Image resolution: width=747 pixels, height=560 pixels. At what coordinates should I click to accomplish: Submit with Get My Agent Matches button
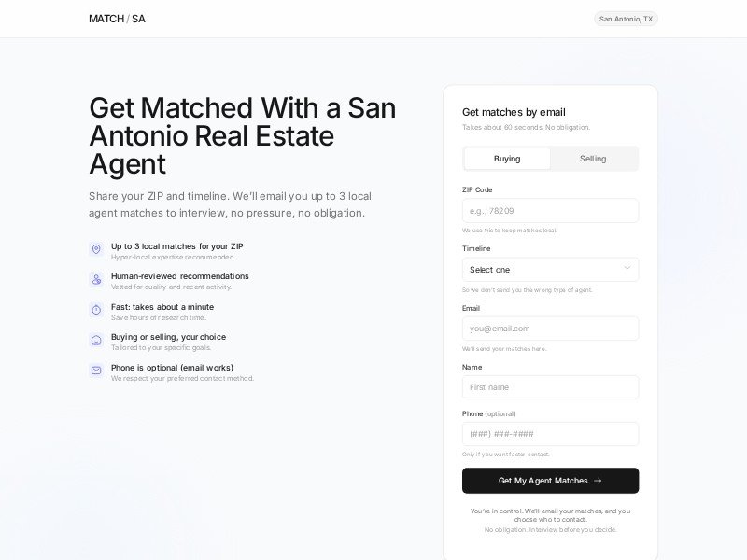(543, 481)
